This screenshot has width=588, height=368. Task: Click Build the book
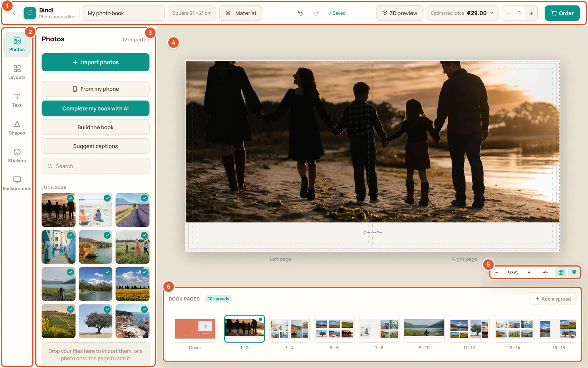click(96, 127)
